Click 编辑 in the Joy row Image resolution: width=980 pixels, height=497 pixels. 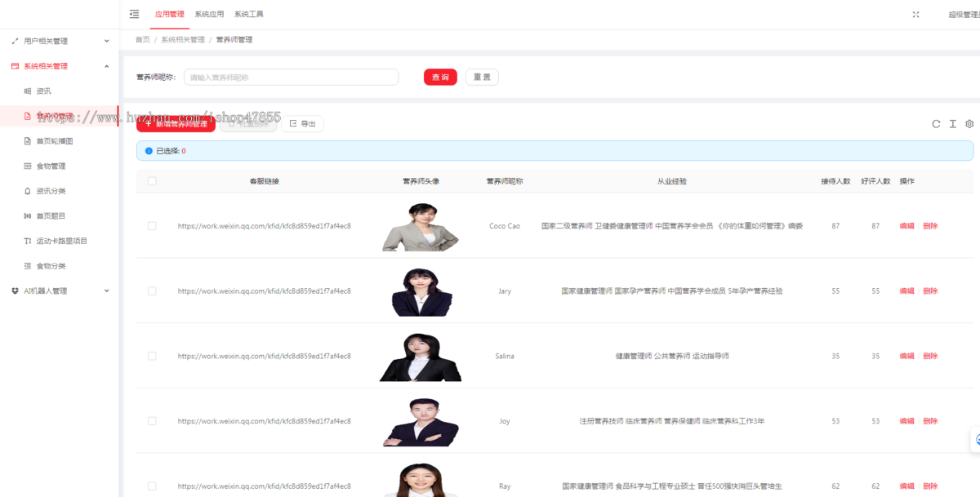click(906, 421)
